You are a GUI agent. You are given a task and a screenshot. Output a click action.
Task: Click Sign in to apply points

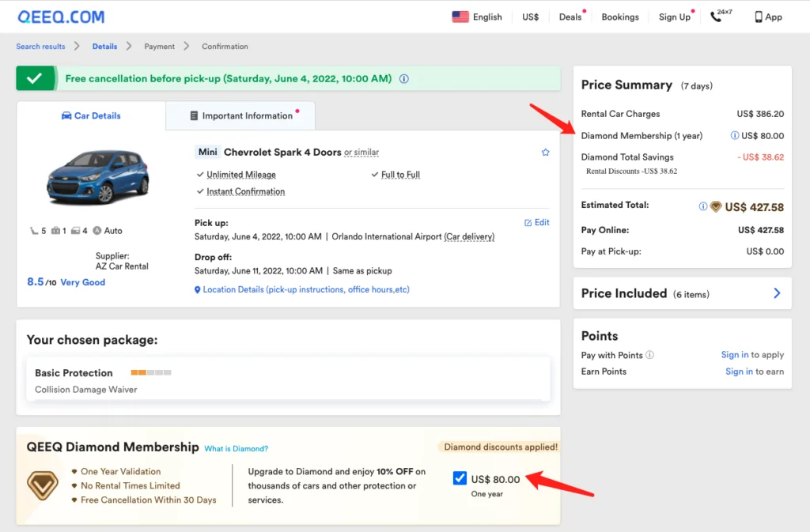(x=735, y=355)
